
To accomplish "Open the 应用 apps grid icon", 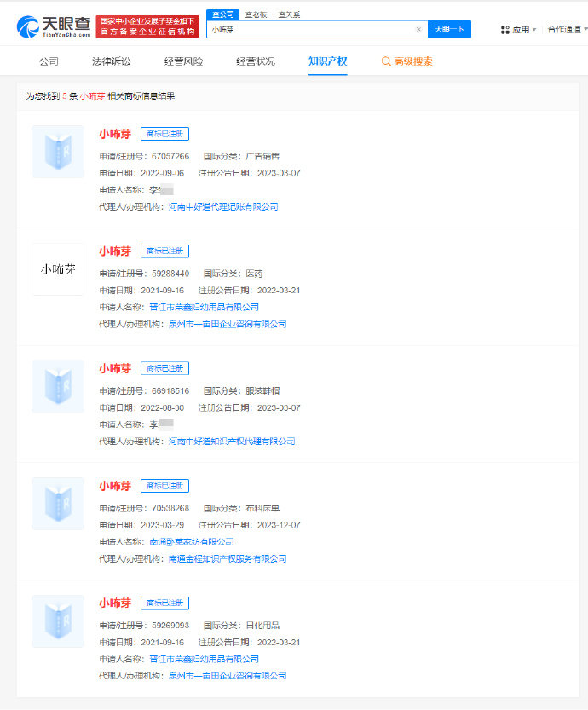I will 505,30.
